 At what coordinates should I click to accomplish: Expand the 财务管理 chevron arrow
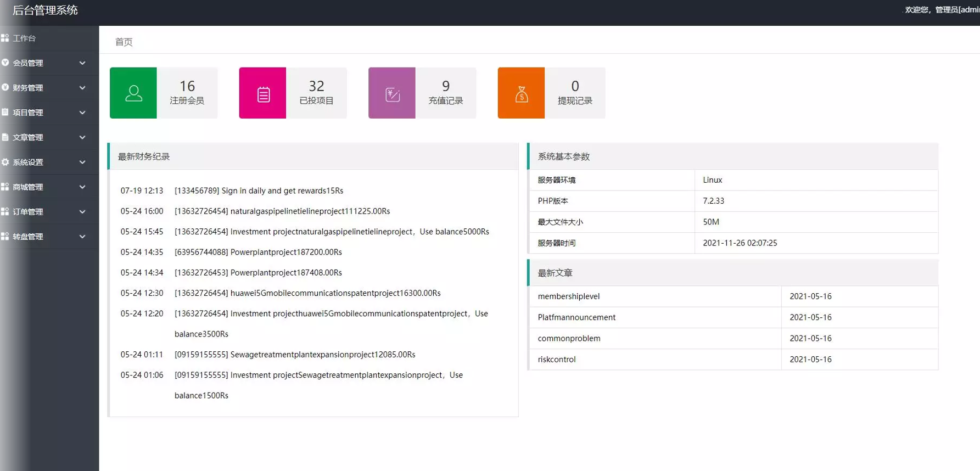(x=82, y=88)
